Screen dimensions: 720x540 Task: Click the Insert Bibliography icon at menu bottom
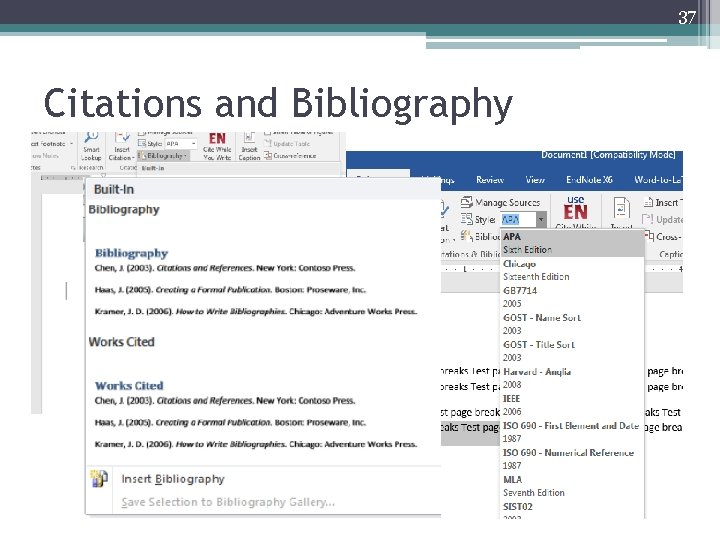click(99, 478)
